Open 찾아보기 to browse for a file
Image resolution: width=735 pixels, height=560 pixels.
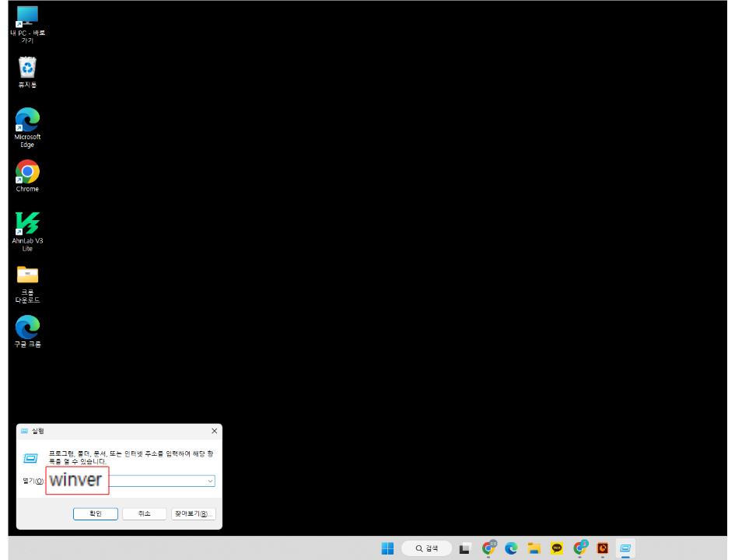tap(193, 514)
